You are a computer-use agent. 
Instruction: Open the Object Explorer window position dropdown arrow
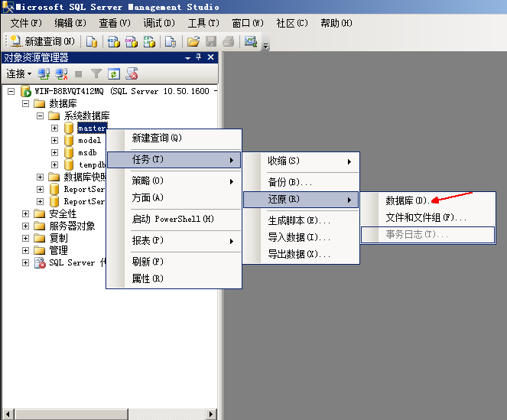pos(187,58)
